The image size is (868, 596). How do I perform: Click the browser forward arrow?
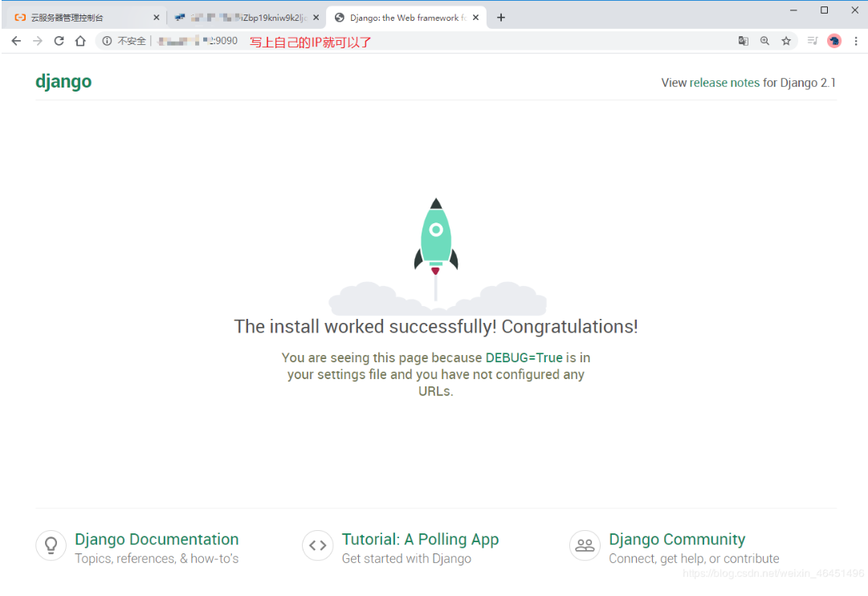38,41
